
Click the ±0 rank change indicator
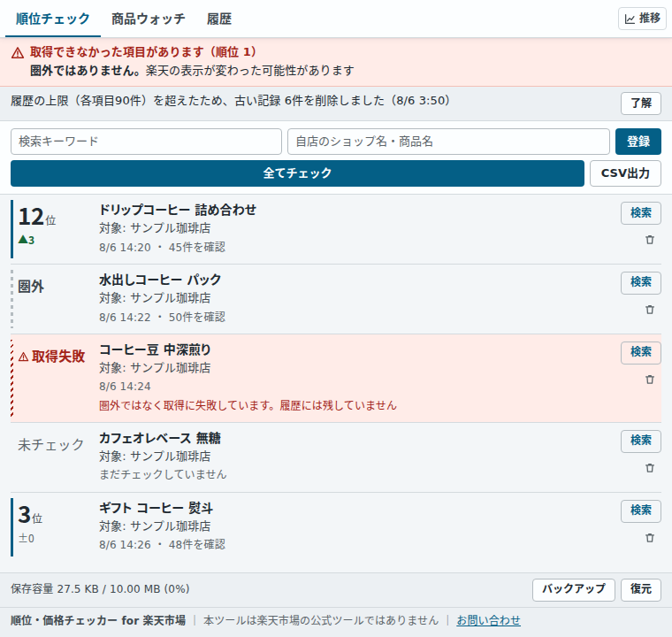[x=27, y=538]
